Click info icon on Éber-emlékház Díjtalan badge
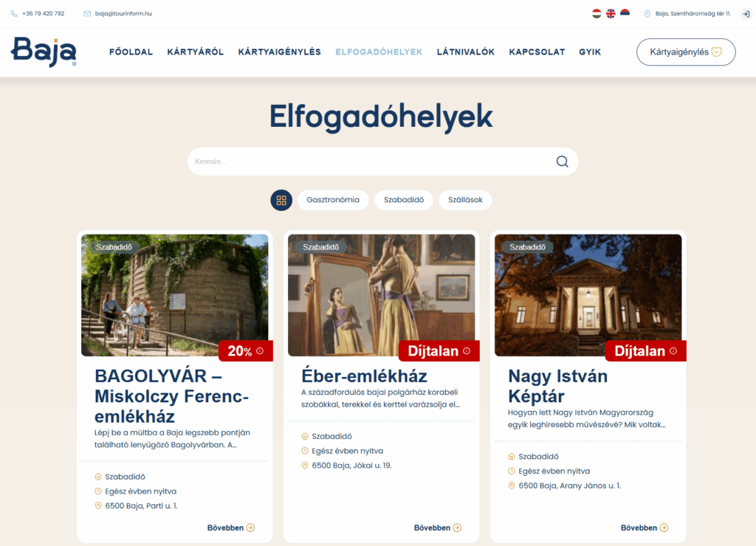 click(467, 350)
